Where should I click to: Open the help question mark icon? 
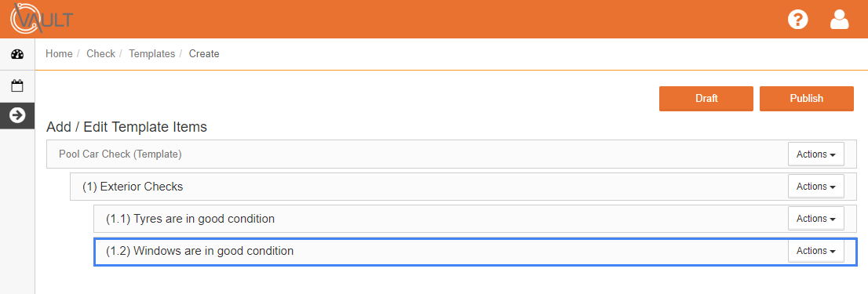click(797, 20)
